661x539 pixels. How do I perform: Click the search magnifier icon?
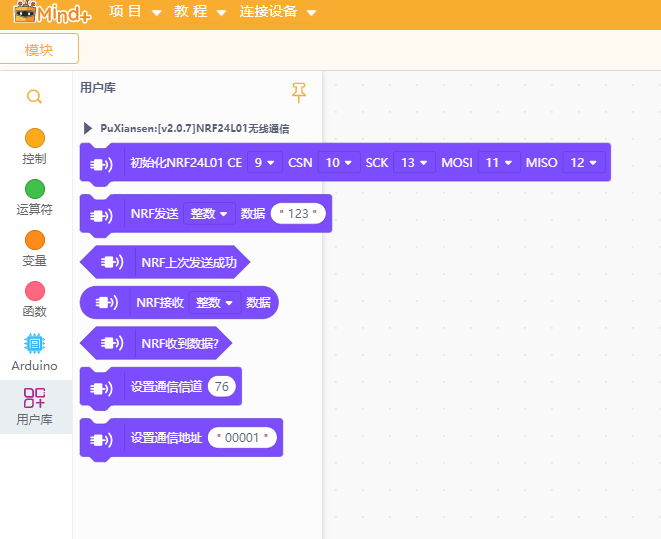(34, 97)
